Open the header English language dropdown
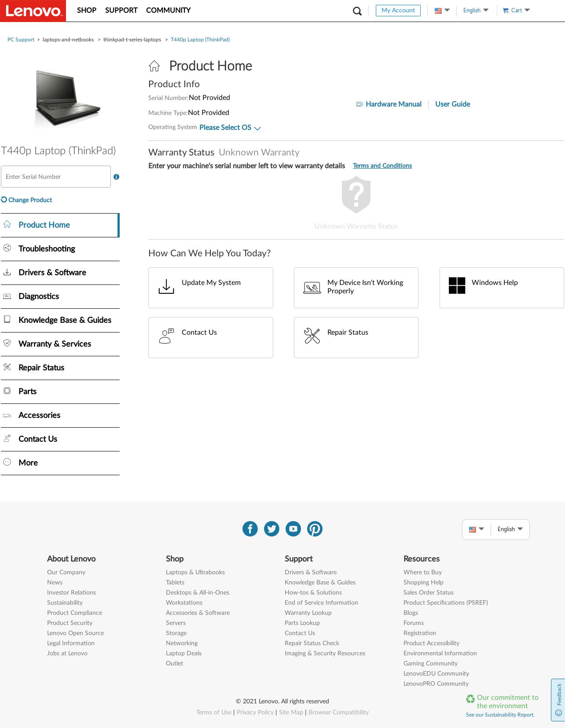 [x=476, y=11]
